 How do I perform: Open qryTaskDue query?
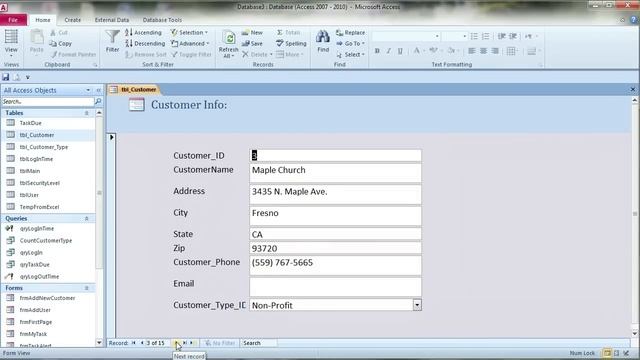[x=35, y=264]
